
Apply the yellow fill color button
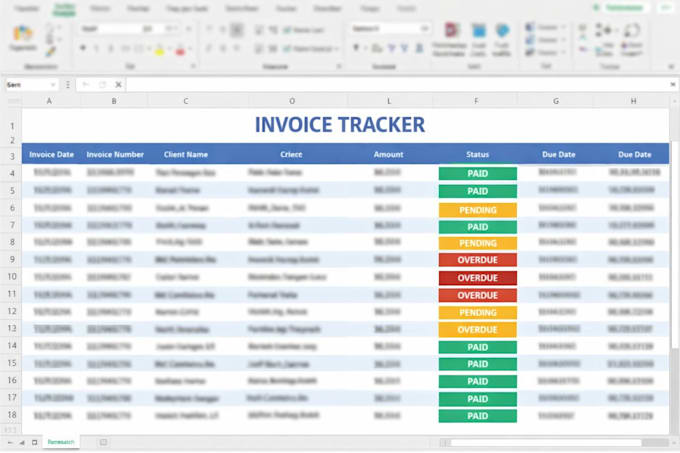click(x=159, y=50)
